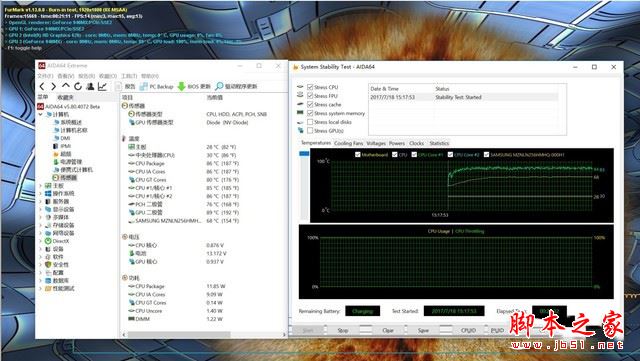Image resolution: width=640 pixels, height=361 pixels.
Task: Switch to the 收藏夹 favorites tab
Action: pos(65,97)
